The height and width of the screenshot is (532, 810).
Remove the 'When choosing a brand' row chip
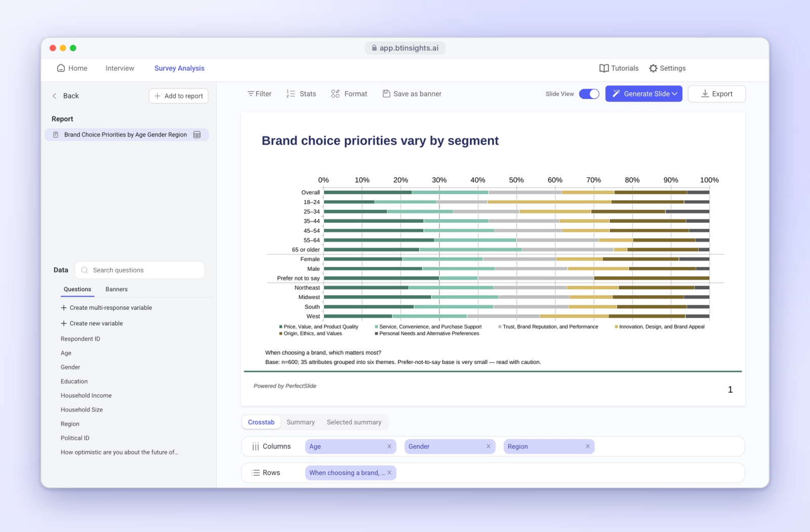pyautogui.click(x=389, y=473)
